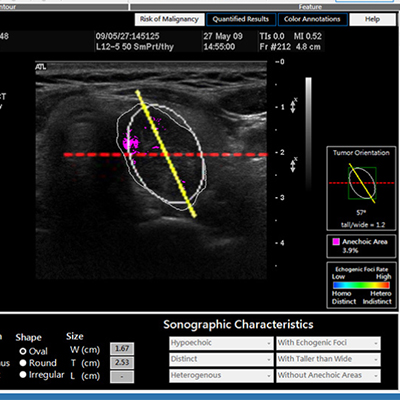
Task: Click the magenta Anechoic Area legend swatch
Action: pyautogui.click(x=336, y=242)
